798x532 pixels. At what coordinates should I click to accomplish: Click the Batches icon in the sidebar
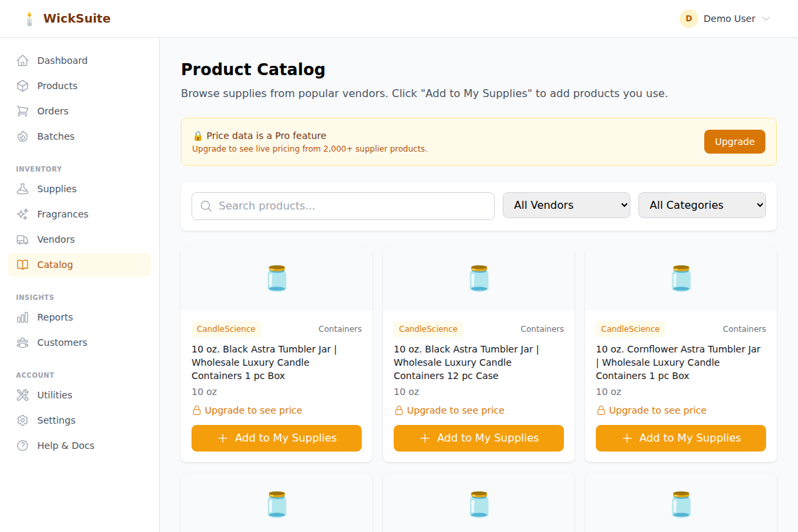click(x=23, y=136)
